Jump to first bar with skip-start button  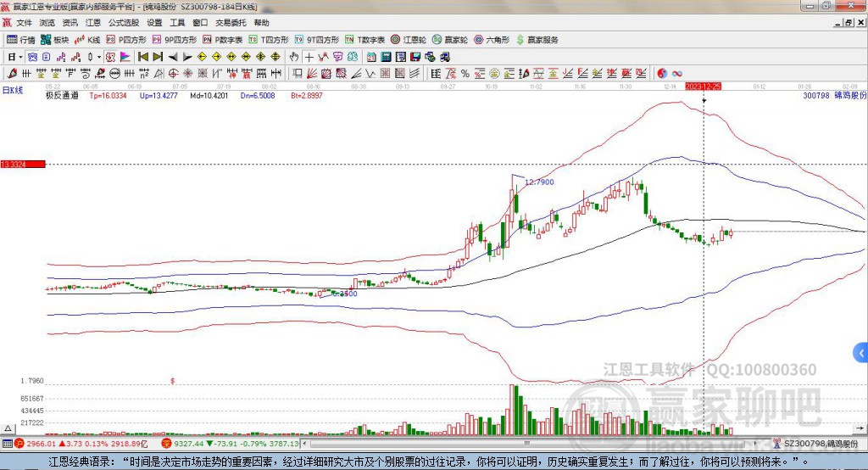142,57
